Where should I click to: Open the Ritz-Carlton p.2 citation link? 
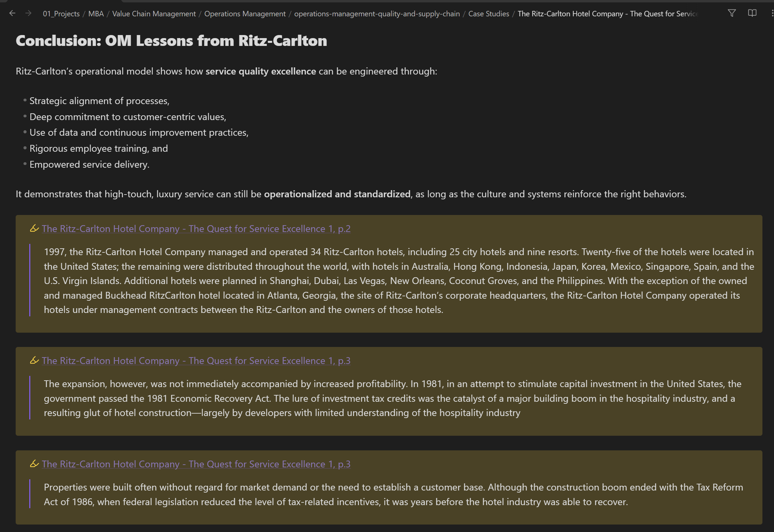coord(196,229)
